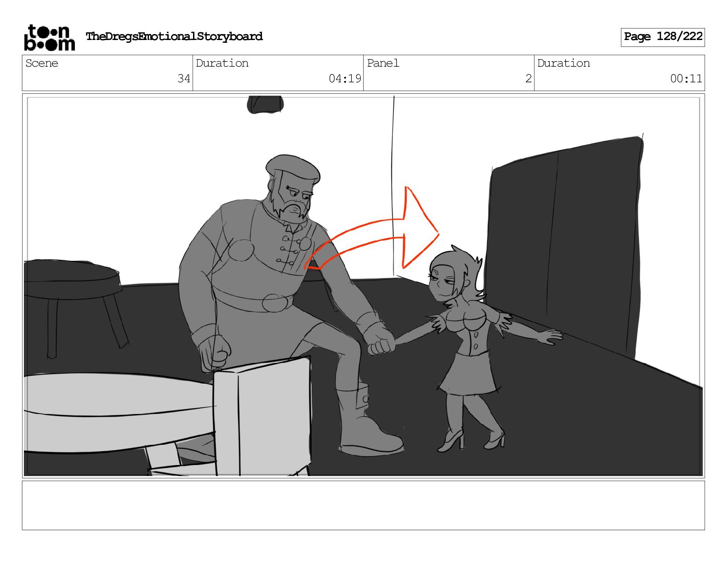
Task: Click the empty caption box below the panel
Action: [363, 506]
